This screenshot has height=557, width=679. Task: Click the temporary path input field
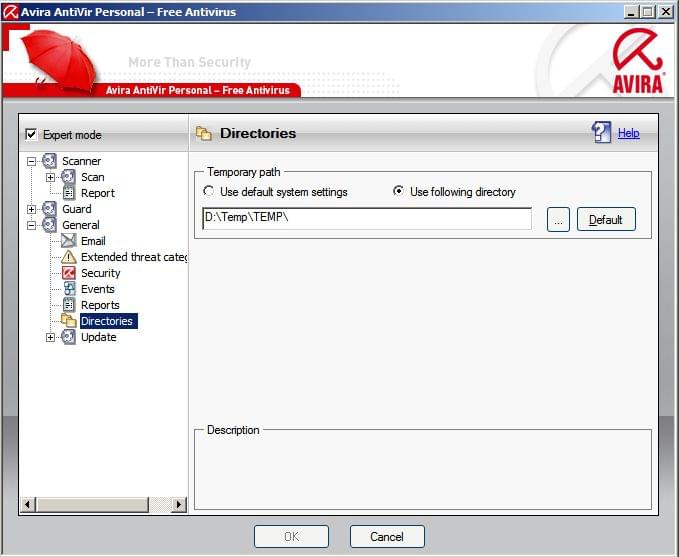(367, 219)
